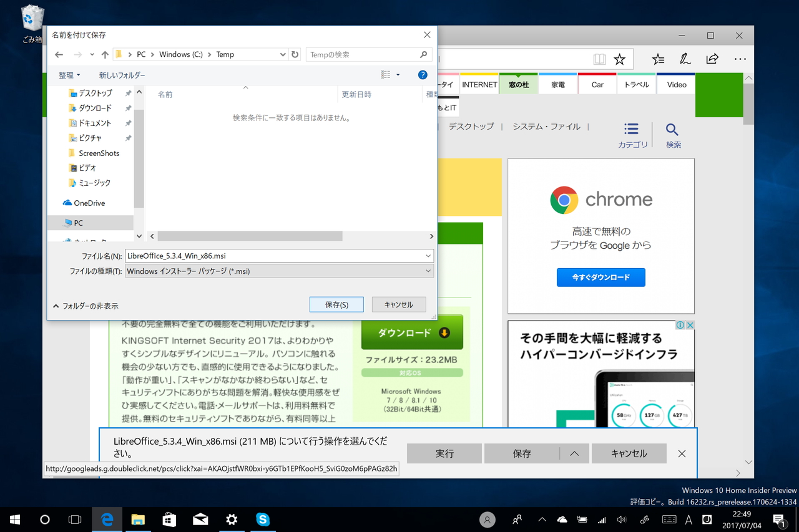Viewport: 799px width, 532px height.
Task: Switch to the 窓の杜 tab on the website
Action: (518, 84)
